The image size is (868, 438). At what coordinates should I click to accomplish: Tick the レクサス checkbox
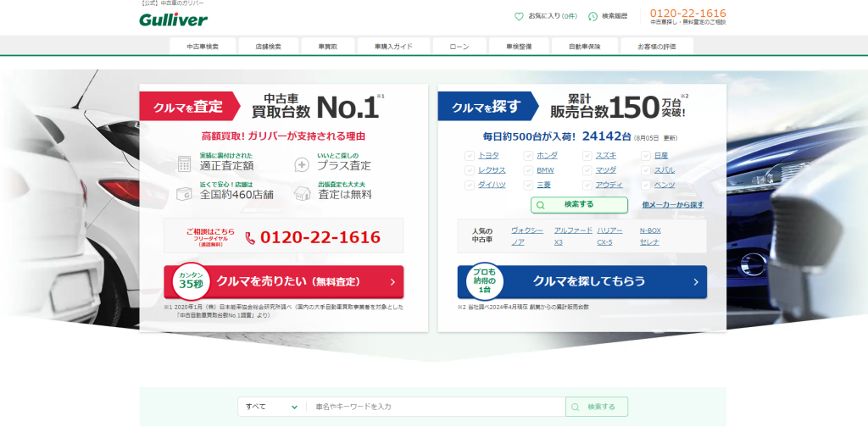click(470, 170)
